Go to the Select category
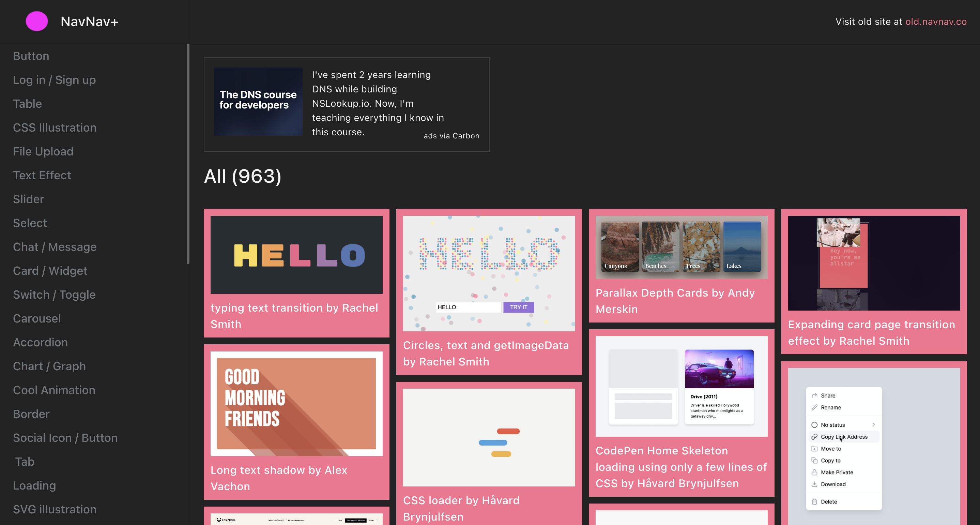The height and width of the screenshot is (525, 980). 30,223
